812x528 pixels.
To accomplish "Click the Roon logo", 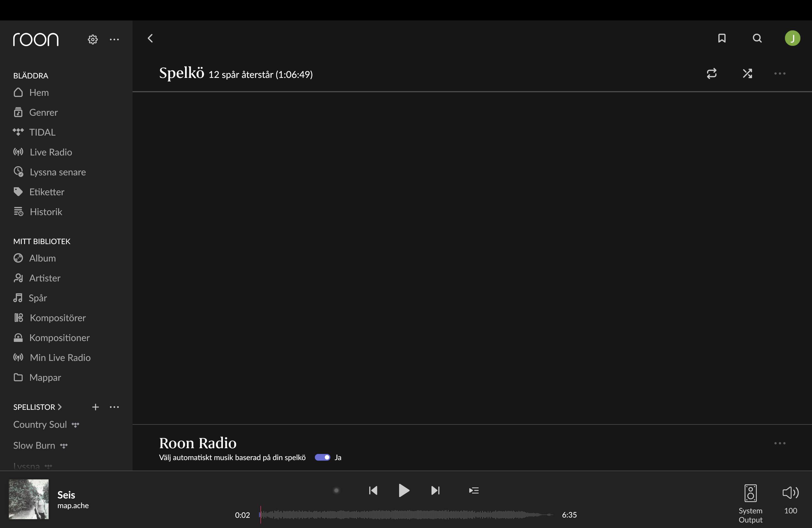I will coord(36,39).
